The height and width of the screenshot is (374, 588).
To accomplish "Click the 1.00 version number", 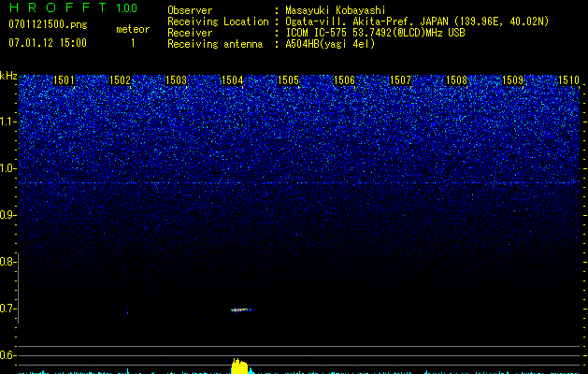I will (126, 8).
